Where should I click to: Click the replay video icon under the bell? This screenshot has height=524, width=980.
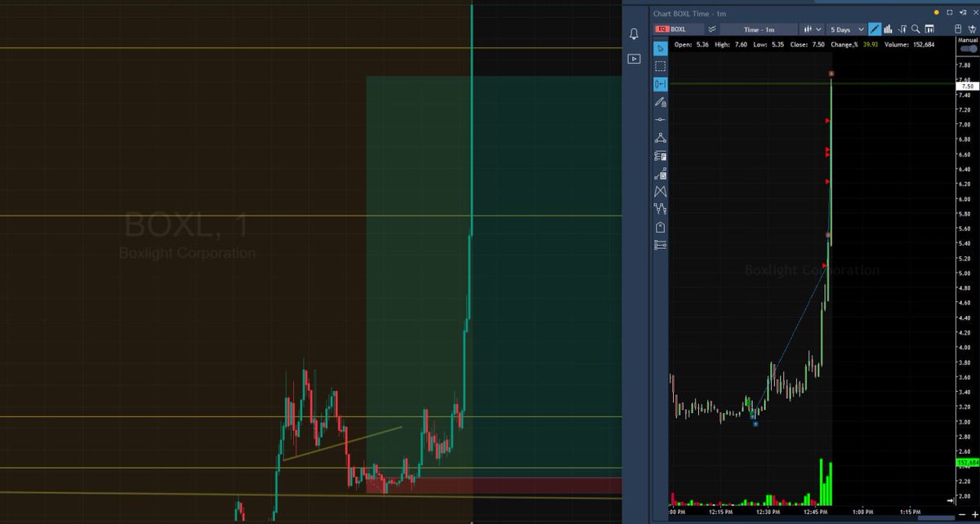tap(634, 59)
